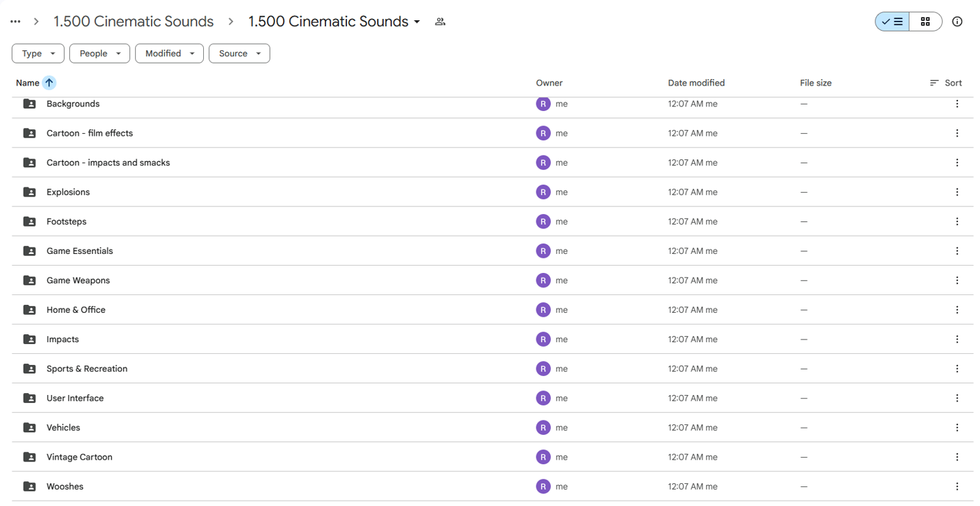Expand the Modified filter dropdown
This screenshot has height=506, width=980.
pos(169,53)
